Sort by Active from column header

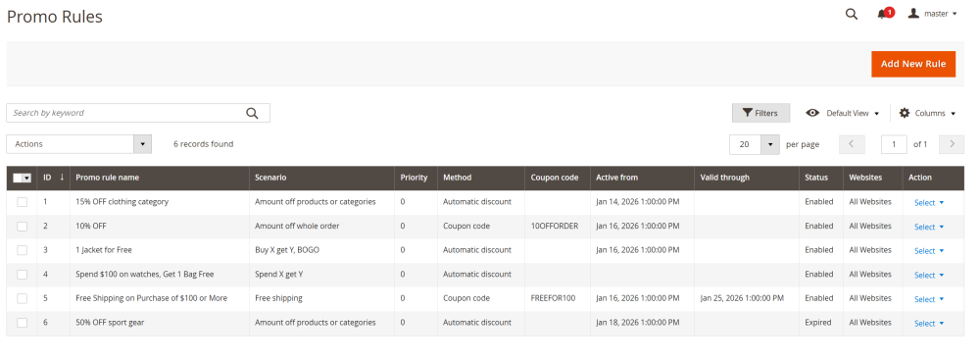[x=642, y=178]
